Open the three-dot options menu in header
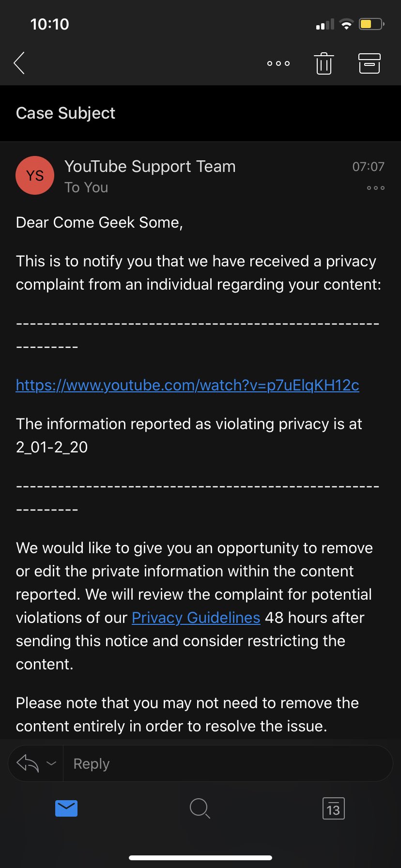The height and width of the screenshot is (868, 401). pos(278,63)
